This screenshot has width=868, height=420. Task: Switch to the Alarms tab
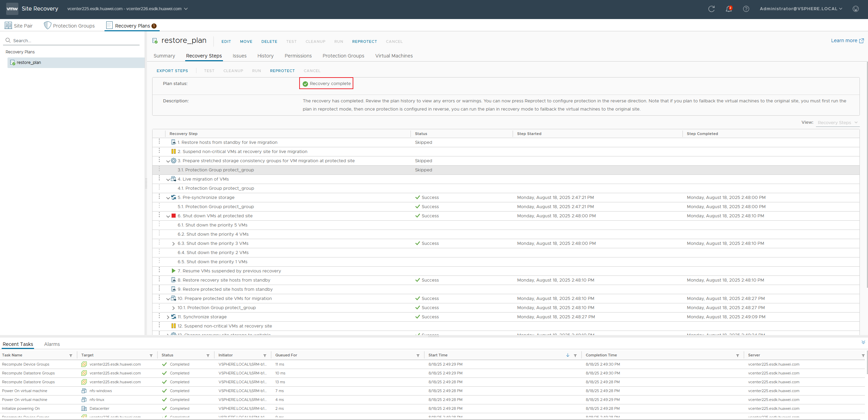click(x=52, y=344)
